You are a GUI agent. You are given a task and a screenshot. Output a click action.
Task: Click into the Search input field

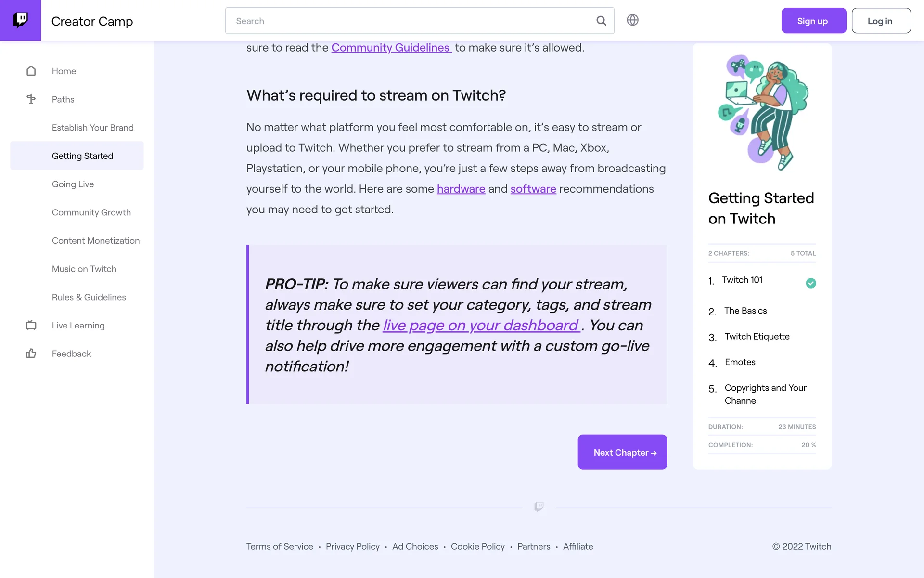(x=409, y=21)
